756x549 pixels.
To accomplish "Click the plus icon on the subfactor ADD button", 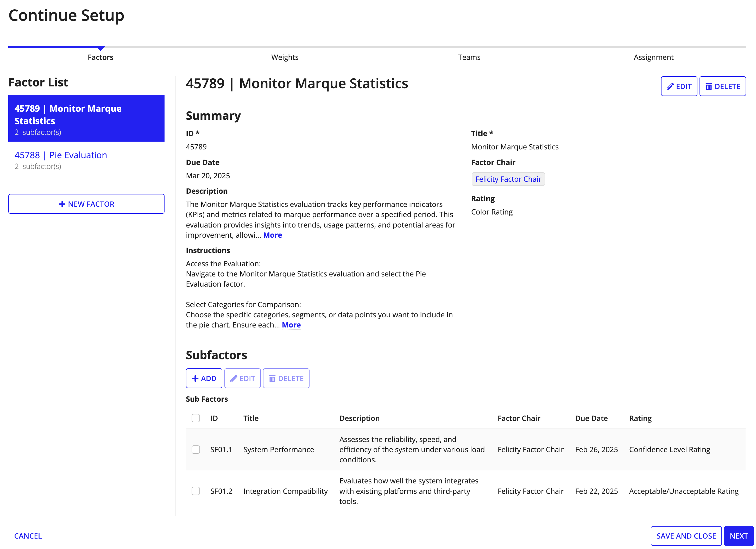I will [x=195, y=378].
